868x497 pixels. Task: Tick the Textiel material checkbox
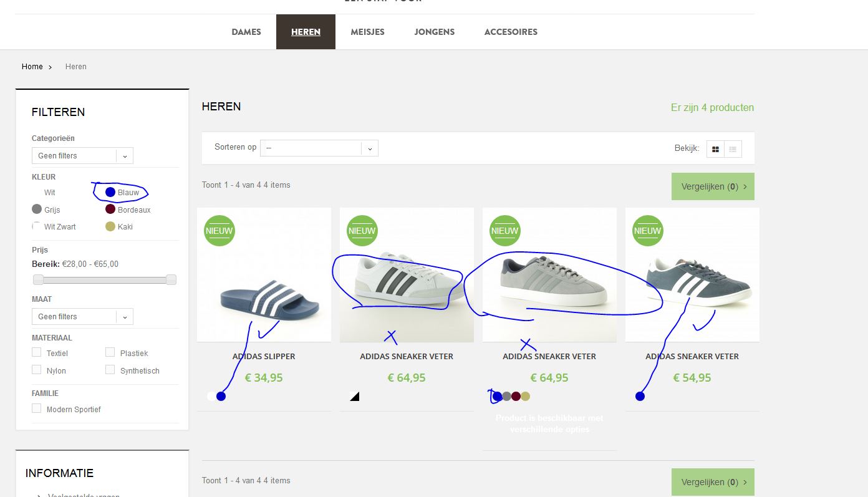pyautogui.click(x=36, y=352)
